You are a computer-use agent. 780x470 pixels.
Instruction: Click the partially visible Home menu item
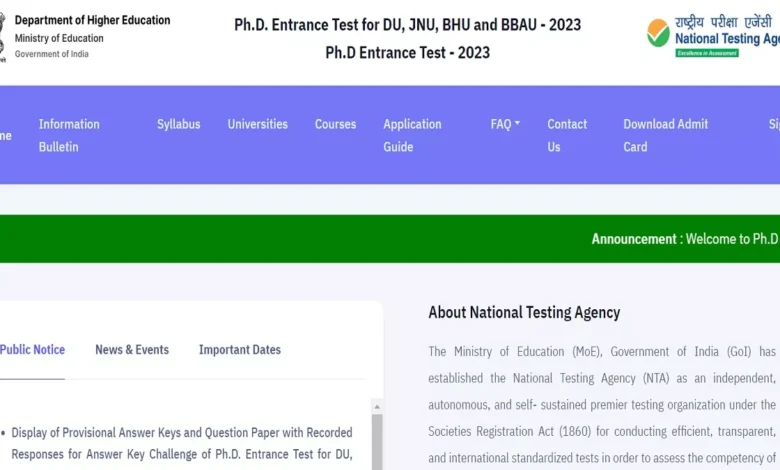pyautogui.click(x=5, y=135)
